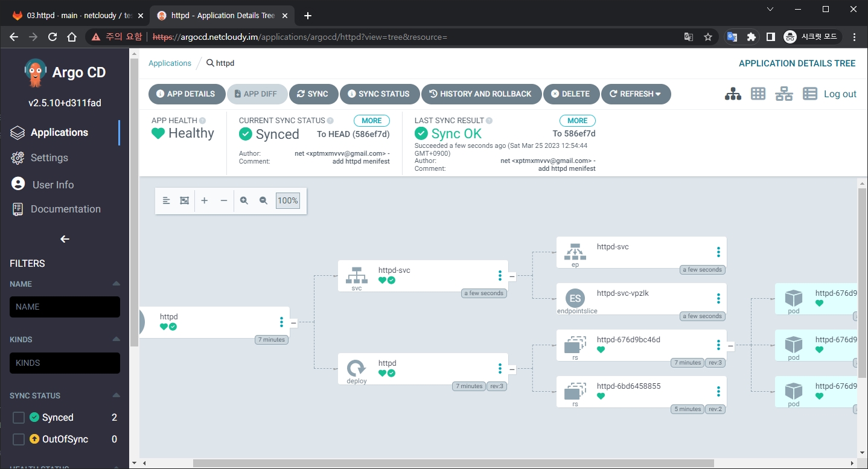Click DELETE button

click(570, 94)
